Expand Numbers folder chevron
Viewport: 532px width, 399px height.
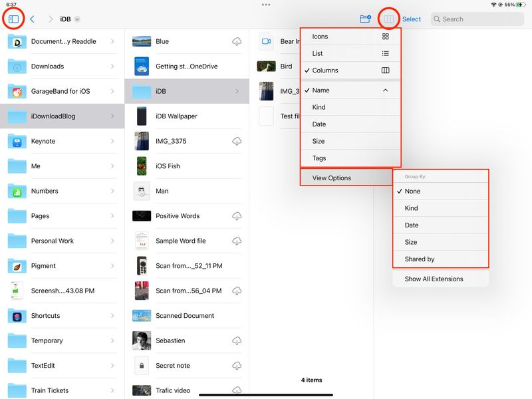(x=112, y=191)
